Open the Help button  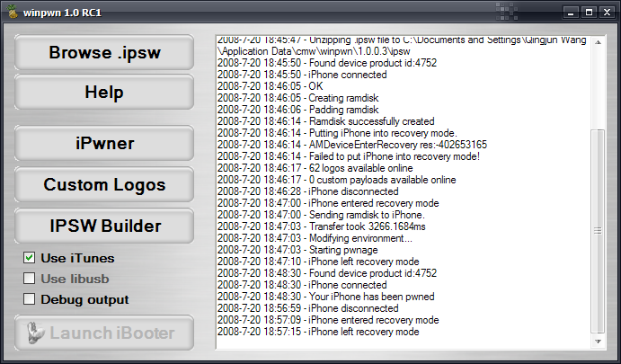104,92
